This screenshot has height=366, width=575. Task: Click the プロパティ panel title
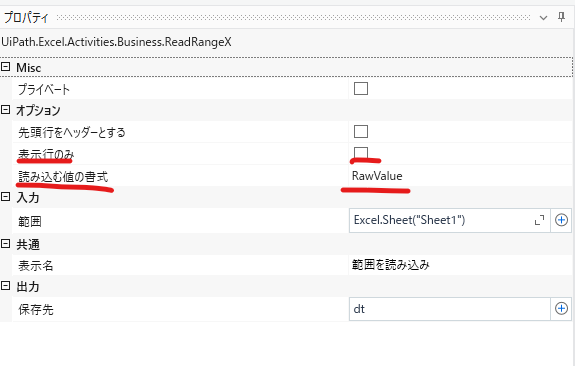[26, 18]
